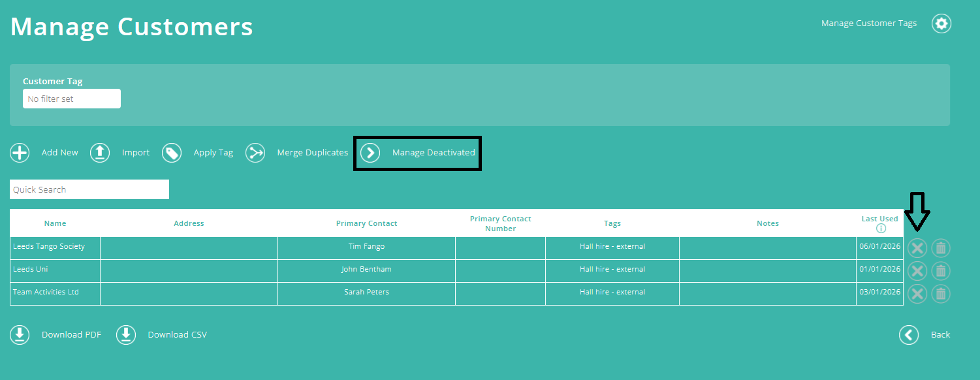Sort the table by the Name column

pyautogui.click(x=55, y=223)
